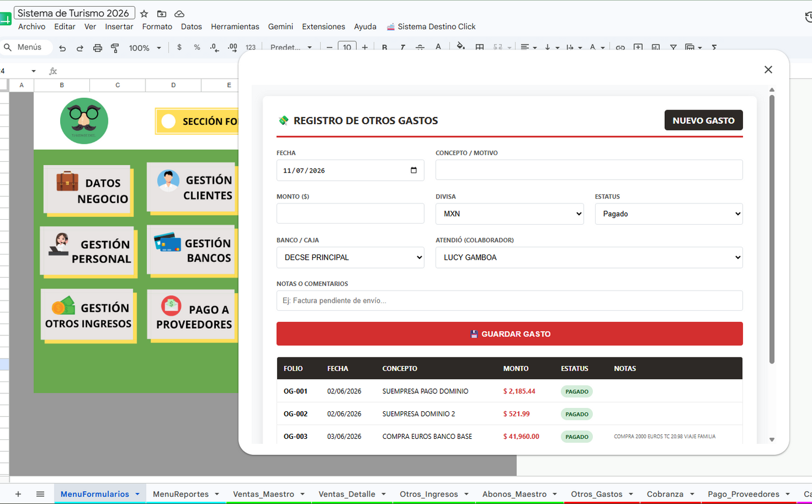Increase font size with plus button

click(365, 48)
